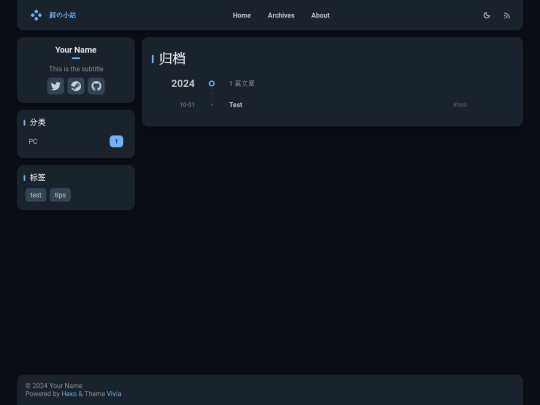Click the site logo icon
Screen dimensions: 540x405
tap(36, 15)
